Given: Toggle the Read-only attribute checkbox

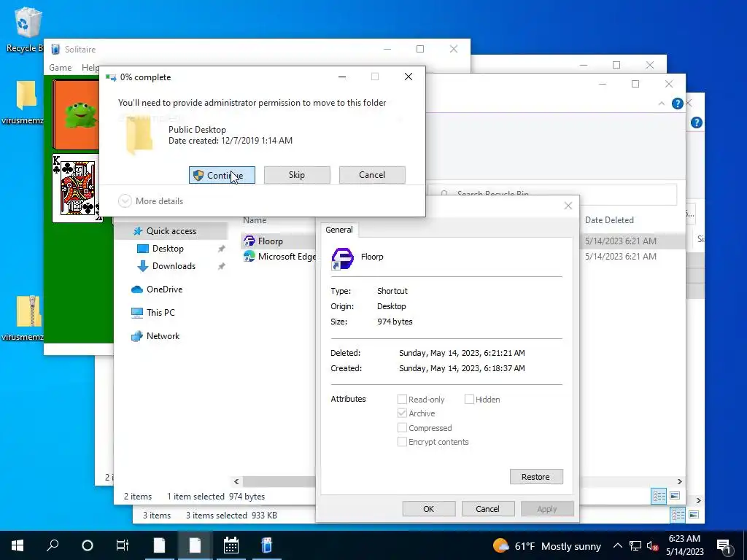Looking at the screenshot, I should pos(402,399).
